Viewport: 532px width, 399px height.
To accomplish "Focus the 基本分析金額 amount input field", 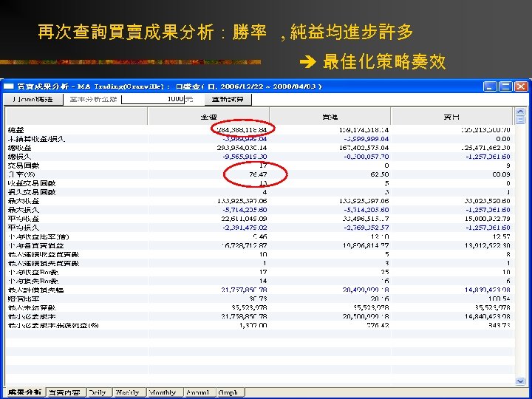I will point(153,99).
